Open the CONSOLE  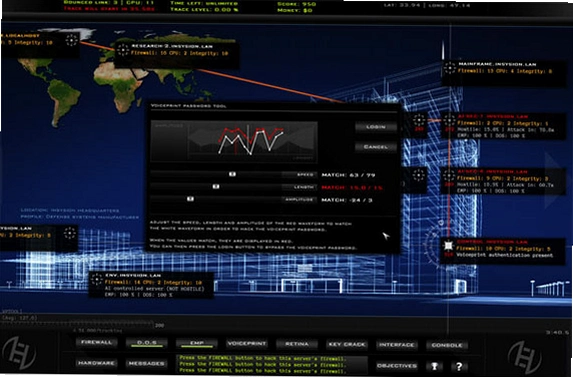point(447,345)
